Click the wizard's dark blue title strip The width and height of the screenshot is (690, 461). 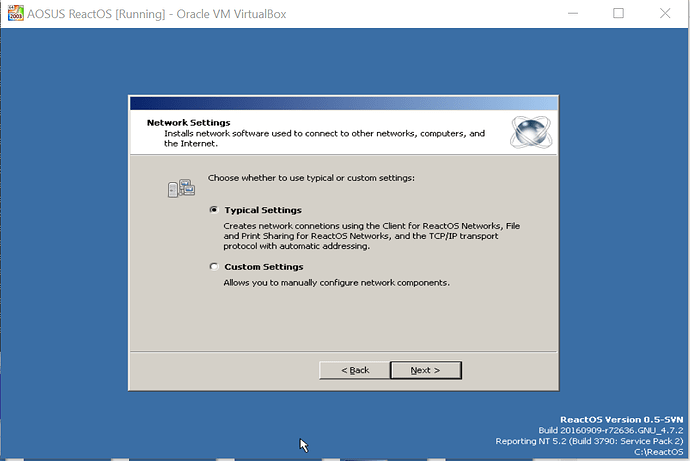tap(343, 103)
